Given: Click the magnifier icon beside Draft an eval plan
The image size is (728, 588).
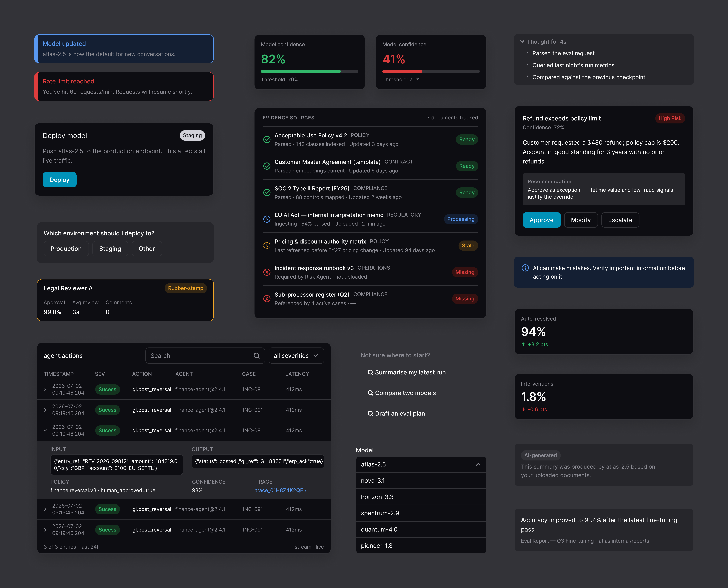Looking at the screenshot, I should coord(370,414).
